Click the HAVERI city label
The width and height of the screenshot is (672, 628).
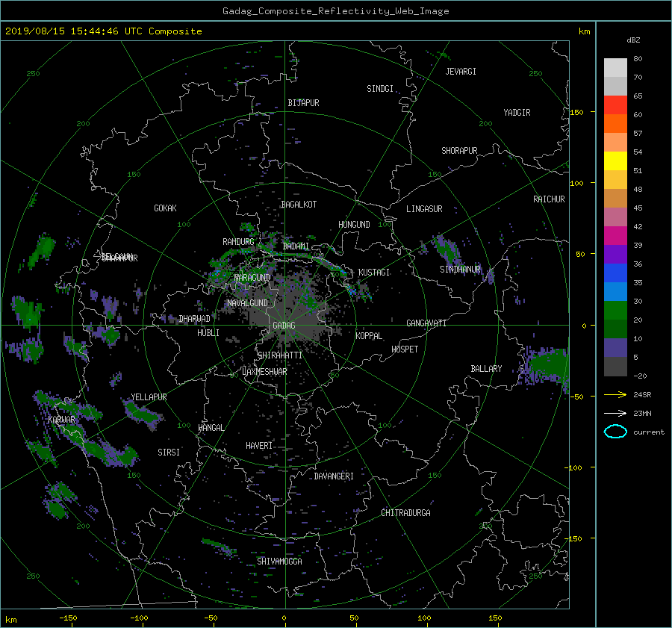[259, 446]
